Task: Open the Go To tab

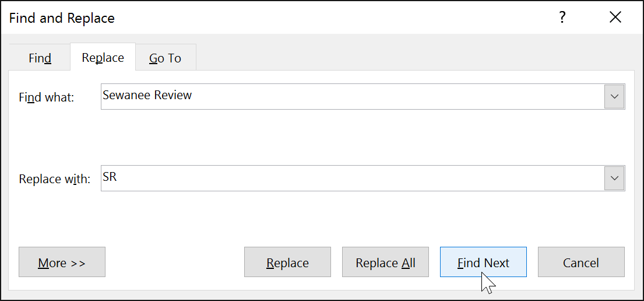Action: click(x=166, y=58)
